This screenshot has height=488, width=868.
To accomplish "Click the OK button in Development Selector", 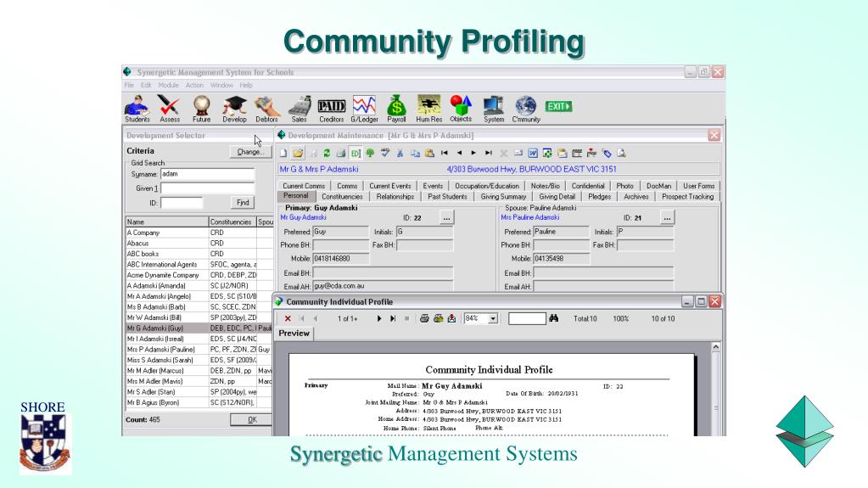I will click(x=252, y=420).
